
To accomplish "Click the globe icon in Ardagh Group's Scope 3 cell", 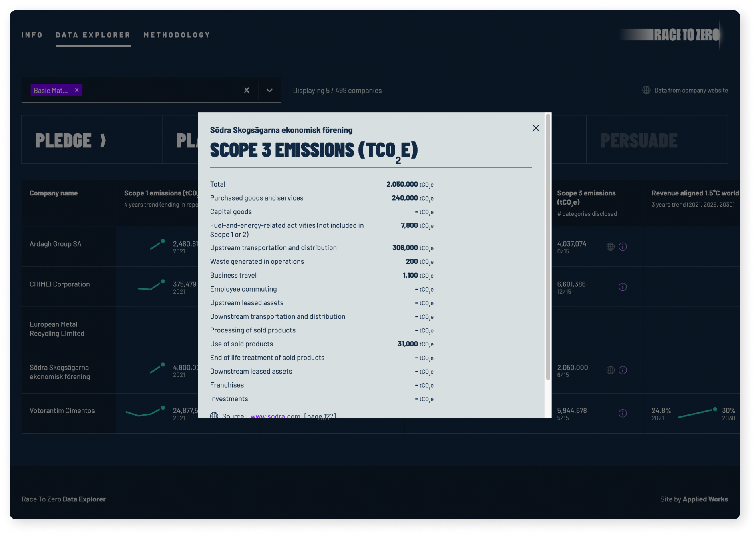I will tap(610, 247).
